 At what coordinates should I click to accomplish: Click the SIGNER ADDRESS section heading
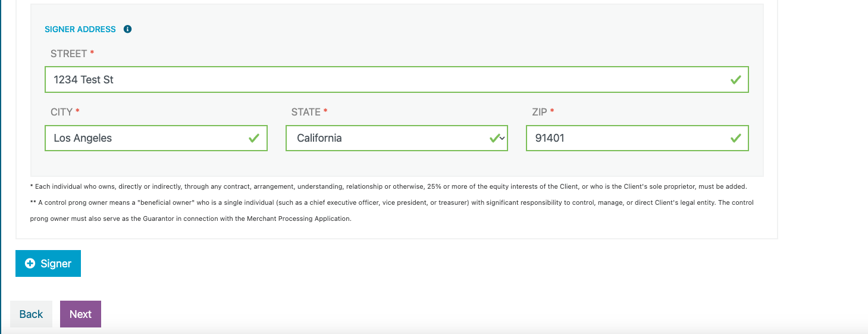pos(80,29)
